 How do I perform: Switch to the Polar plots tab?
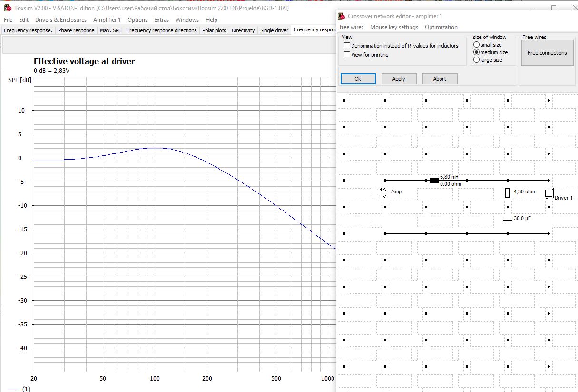(214, 30)
